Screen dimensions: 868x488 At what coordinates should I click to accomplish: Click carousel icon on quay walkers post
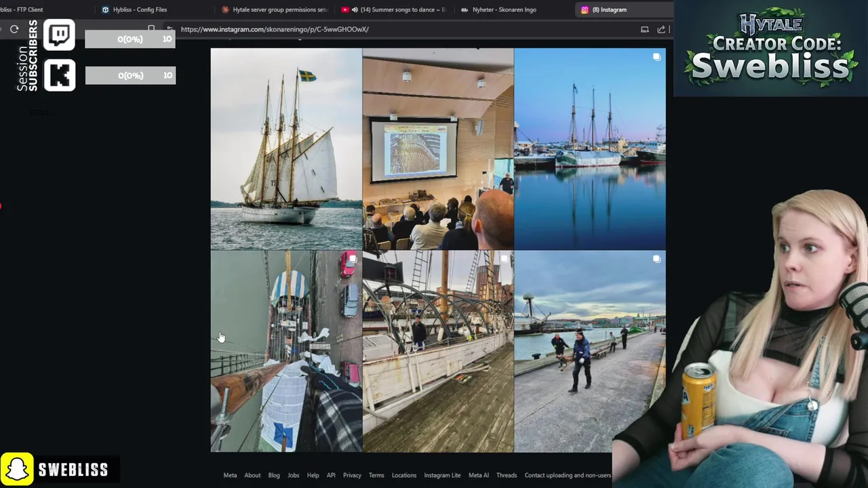click(x=656, y=259)
